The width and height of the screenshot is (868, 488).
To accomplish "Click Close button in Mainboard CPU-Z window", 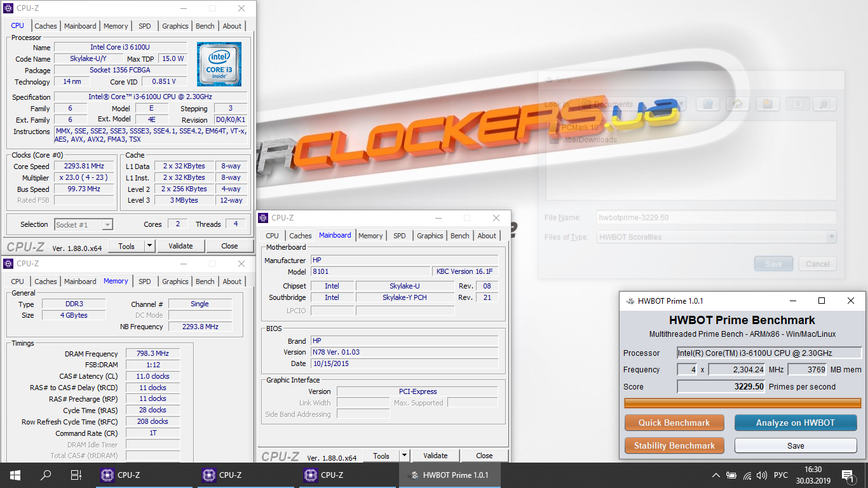I will point(484,456).
